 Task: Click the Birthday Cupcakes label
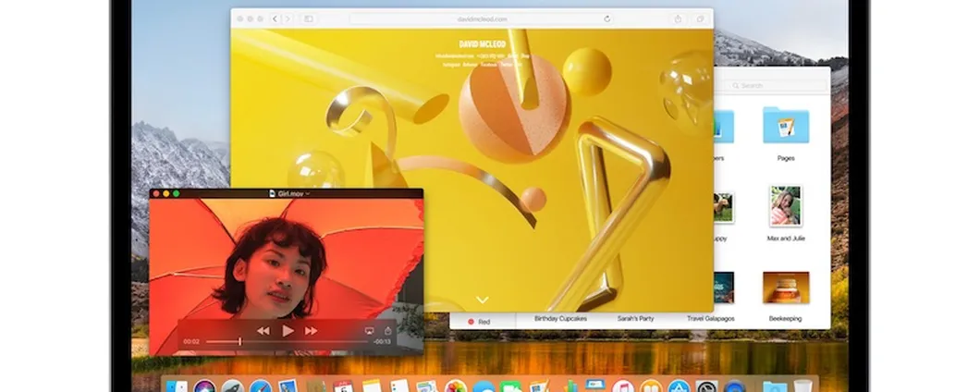(x=560, y=319)
